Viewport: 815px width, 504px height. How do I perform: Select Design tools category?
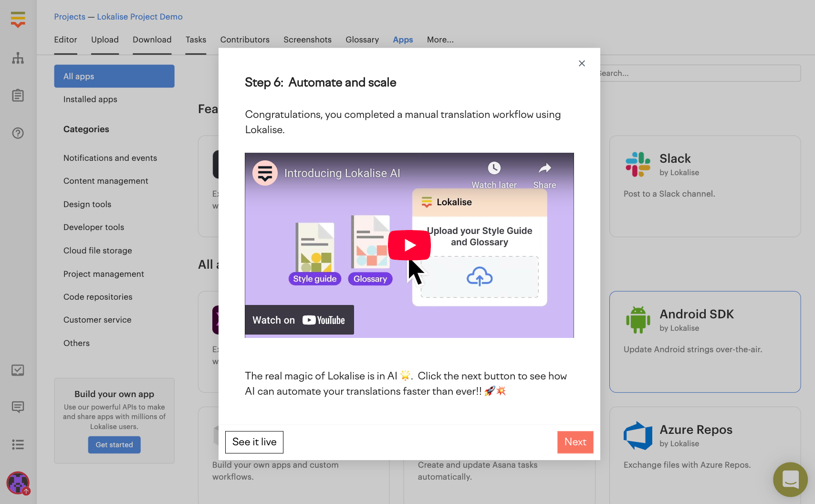pos(87,204)
